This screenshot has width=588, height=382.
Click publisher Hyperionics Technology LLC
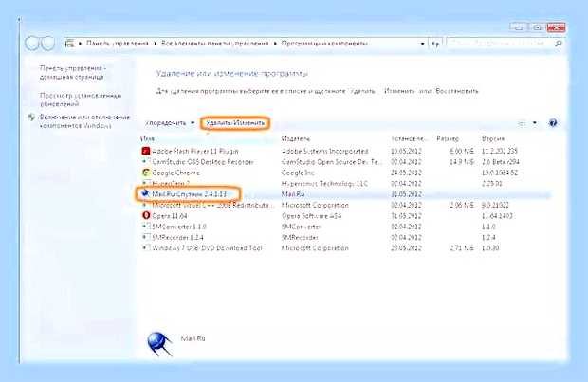324,183
